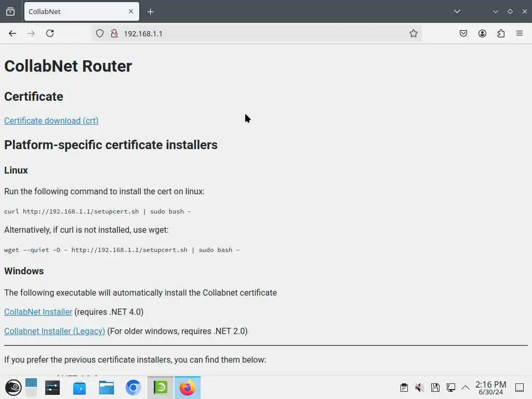
Task: Open the removable devices tray icon
Action: pos(435,388)
